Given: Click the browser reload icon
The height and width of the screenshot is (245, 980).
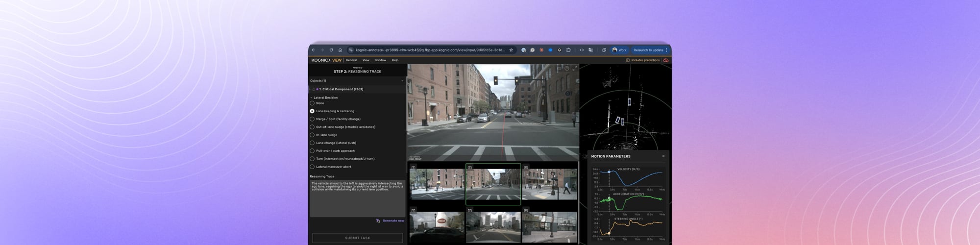Looking at the screenshot, I should pos(331,50).
